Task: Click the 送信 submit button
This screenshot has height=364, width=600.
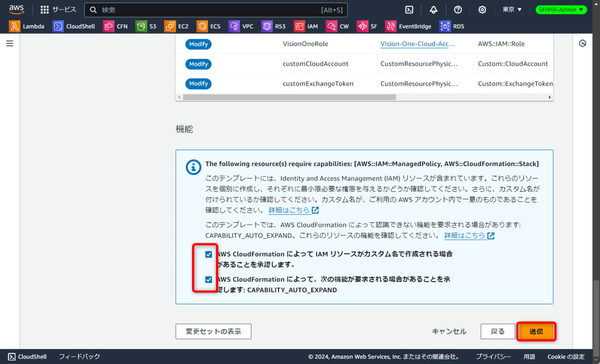Action: point(536,331)
